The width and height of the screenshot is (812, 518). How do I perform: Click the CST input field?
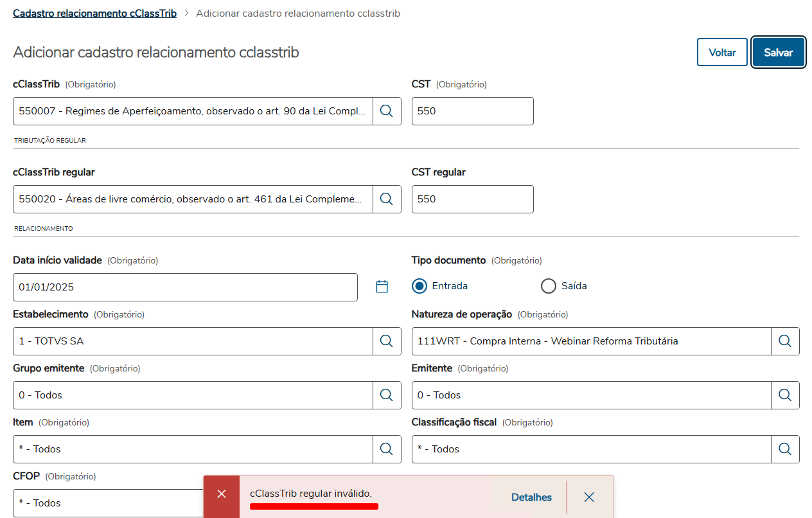(472, 111)
